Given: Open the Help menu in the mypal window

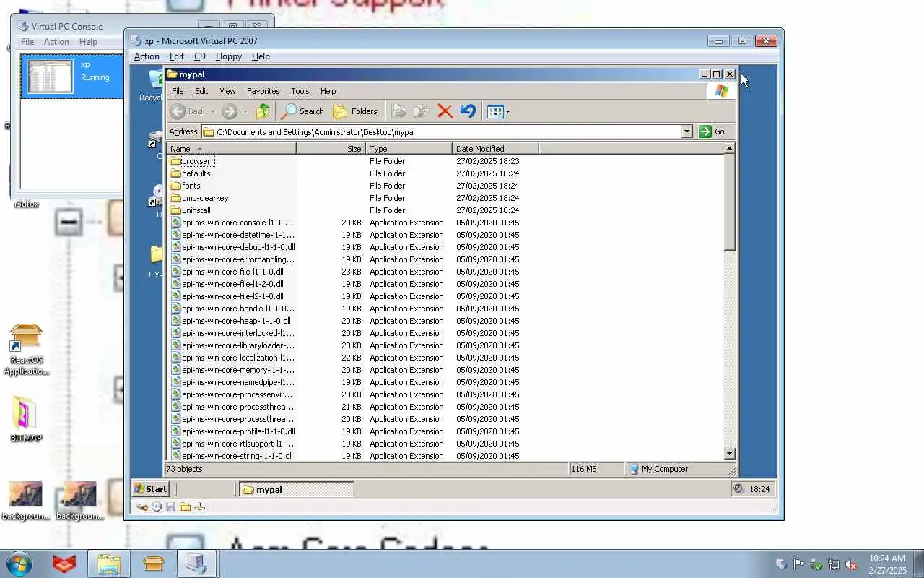Looking at the screenshot, I should click(328, 91).
